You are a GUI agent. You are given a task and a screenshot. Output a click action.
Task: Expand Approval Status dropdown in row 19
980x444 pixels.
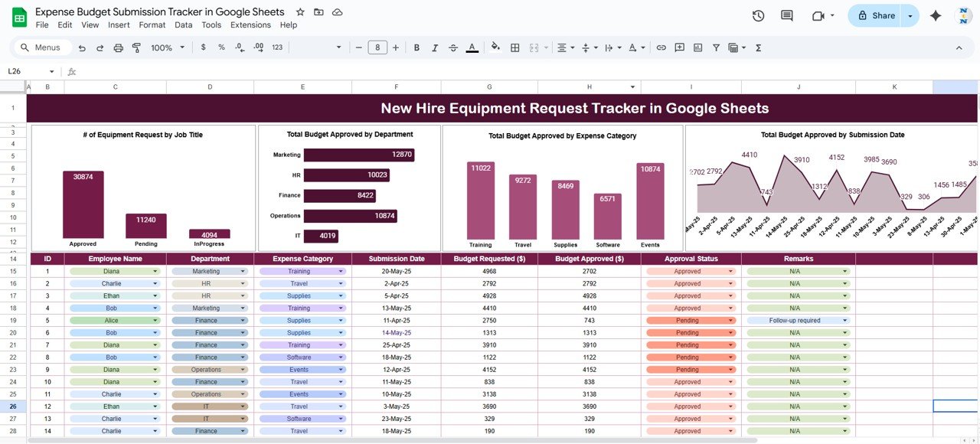730,321
